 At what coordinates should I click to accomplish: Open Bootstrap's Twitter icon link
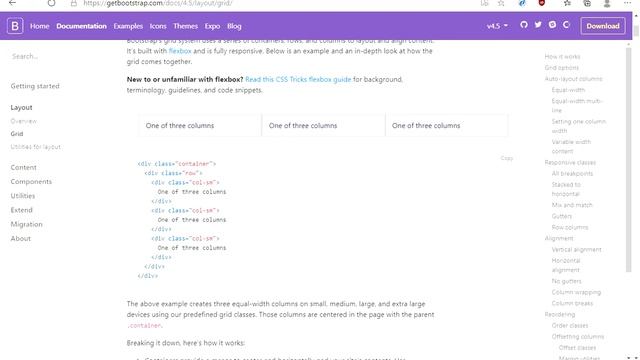point(538,25)
